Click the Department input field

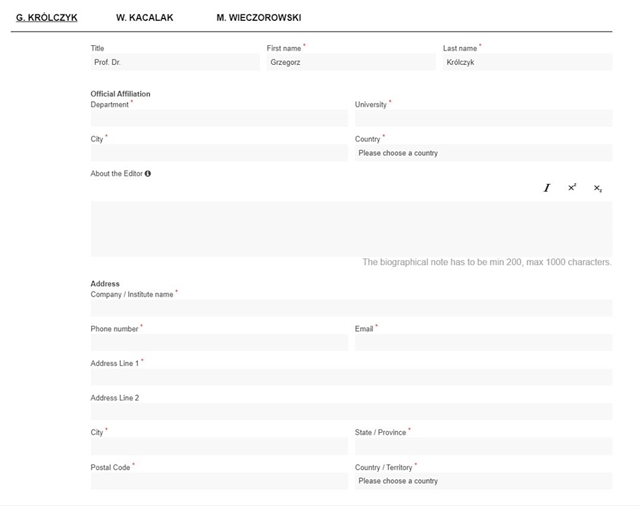219,118
